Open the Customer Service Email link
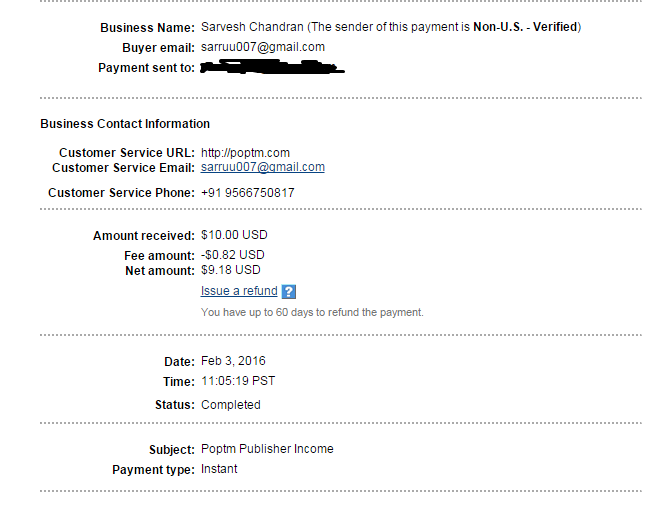This screenshot has width=665, height=514. [x=262, y=168]
